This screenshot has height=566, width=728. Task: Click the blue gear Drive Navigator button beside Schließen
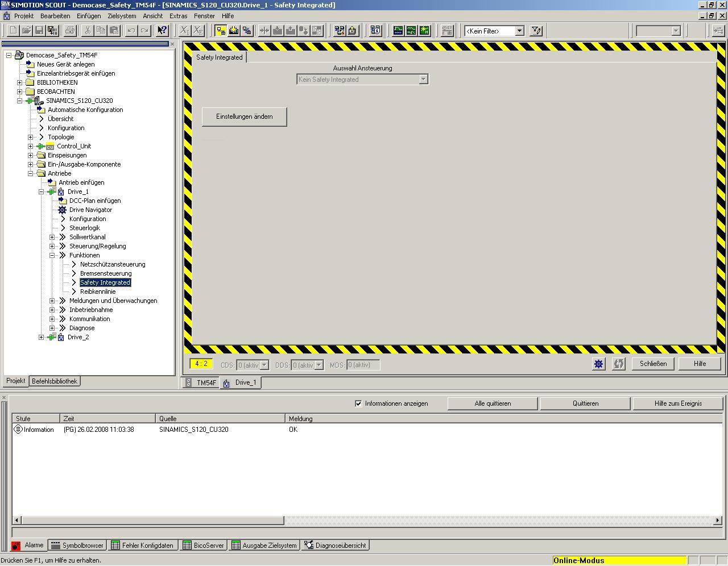(598, 364)
